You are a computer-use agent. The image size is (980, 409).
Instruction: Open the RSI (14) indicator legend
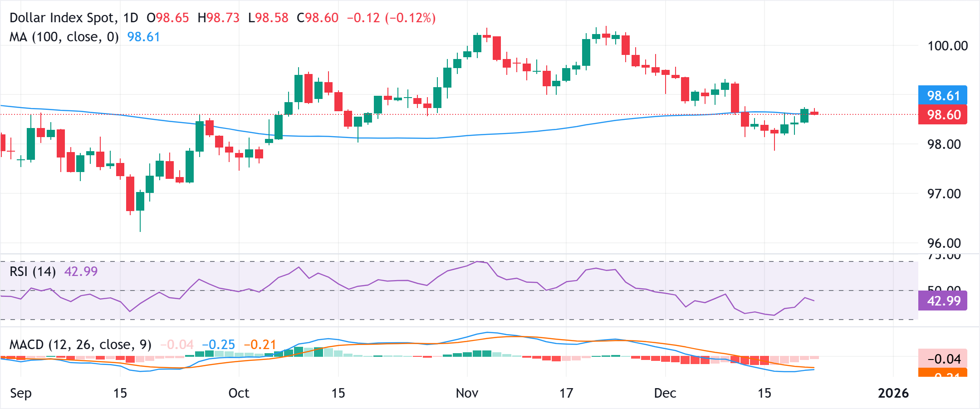point(33,271)
